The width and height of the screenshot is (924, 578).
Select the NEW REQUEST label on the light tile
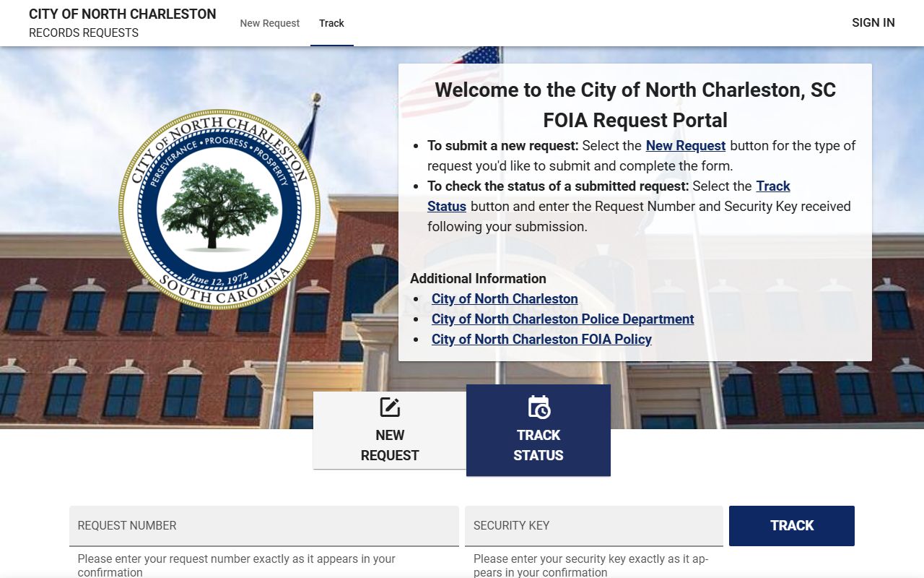point(390,445)
